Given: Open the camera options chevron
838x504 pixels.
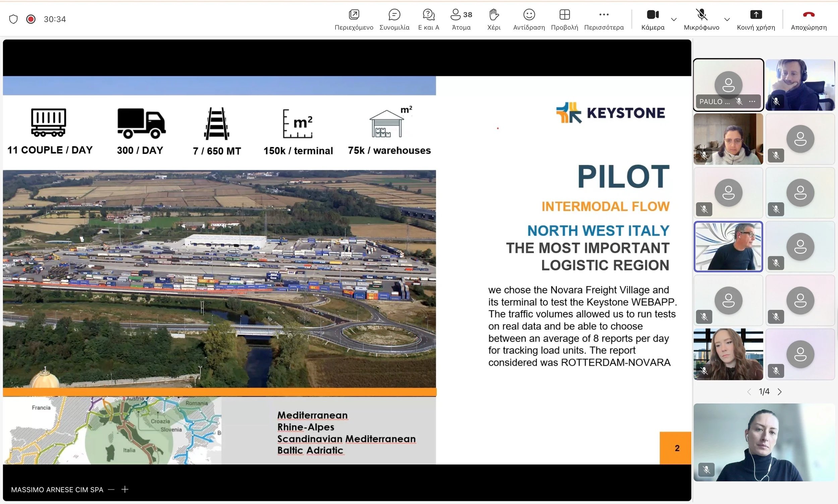Looking at the screenshot, I should click(x=674, y=20).
